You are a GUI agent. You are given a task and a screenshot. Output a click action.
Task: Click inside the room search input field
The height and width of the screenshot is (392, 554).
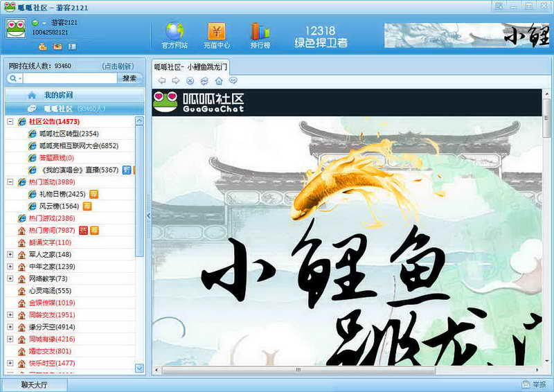(70, 78)
